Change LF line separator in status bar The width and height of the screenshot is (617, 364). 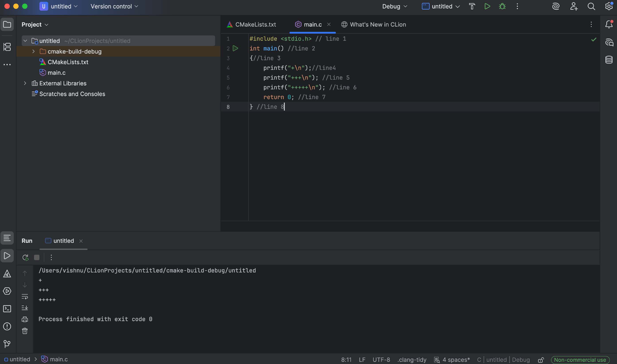[362, 360]
